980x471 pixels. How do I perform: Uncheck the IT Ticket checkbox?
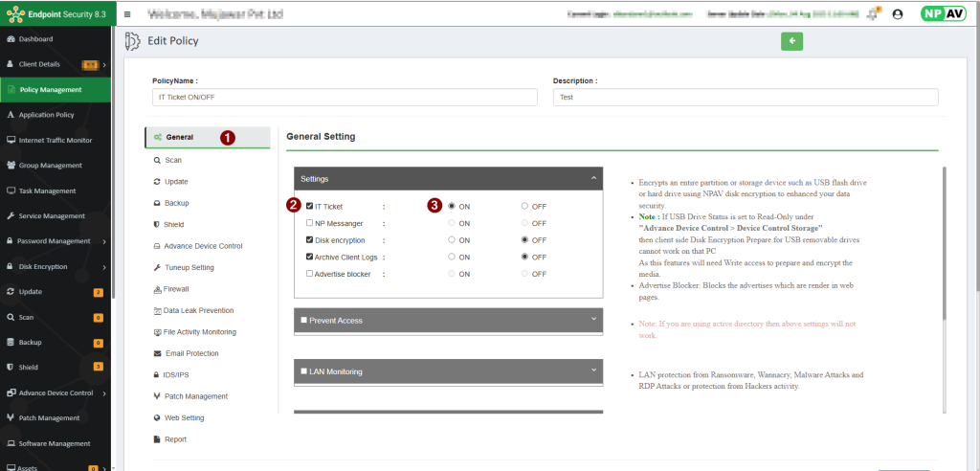coord(309,206)
